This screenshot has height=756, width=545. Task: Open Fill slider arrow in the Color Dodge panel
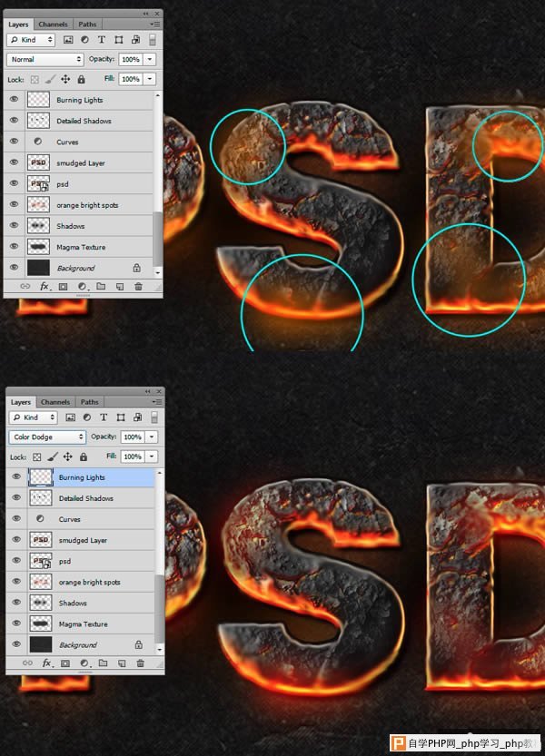tap(152, 457)
